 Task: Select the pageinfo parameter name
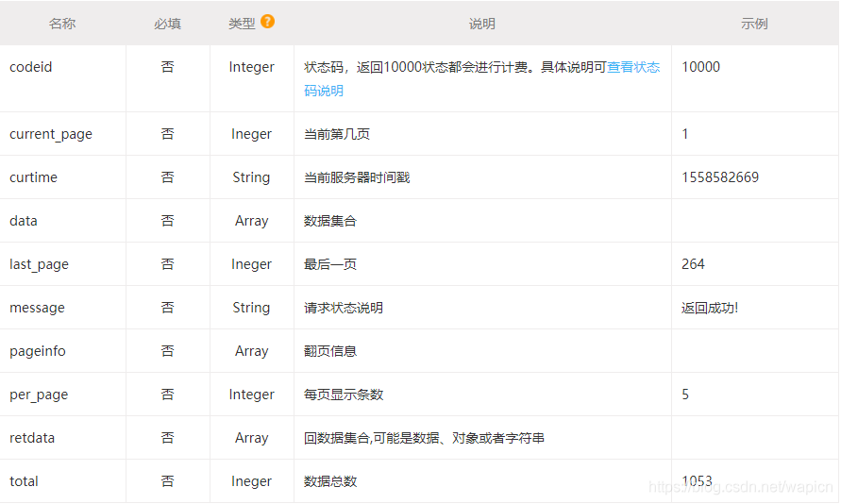click(x=38, y=351)
